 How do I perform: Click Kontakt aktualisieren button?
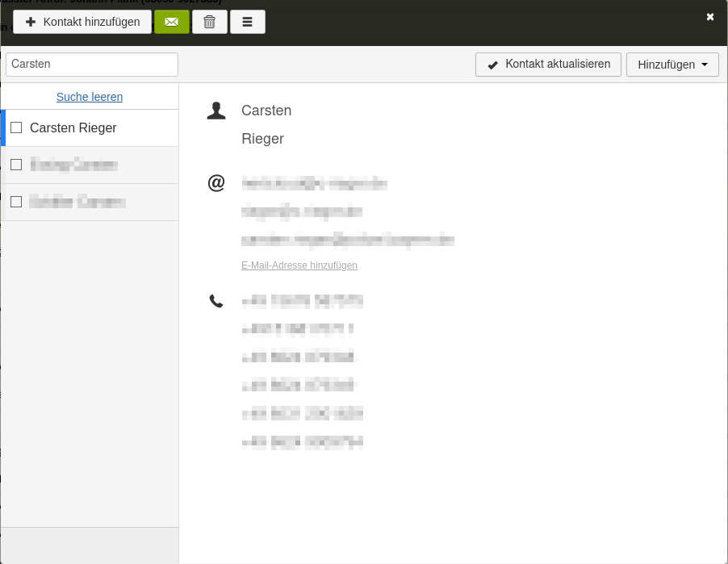(x=548, y=64)
